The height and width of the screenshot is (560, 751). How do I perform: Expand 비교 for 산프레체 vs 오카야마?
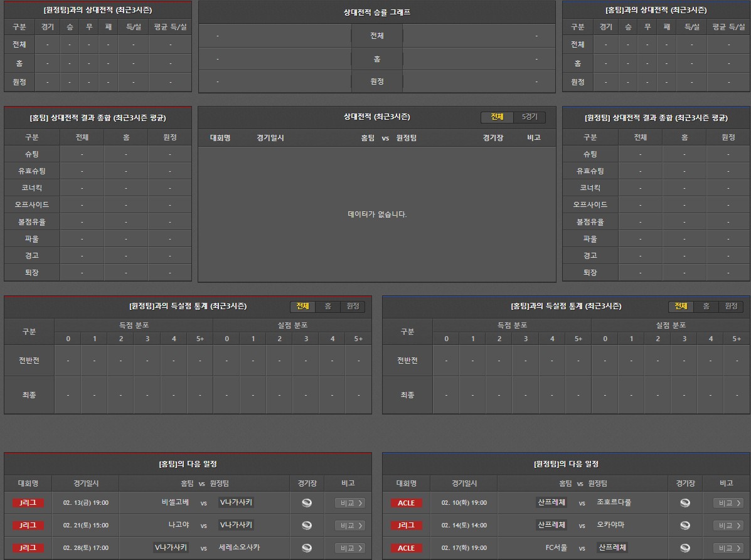pyautogui.click(x=728, y=526)
